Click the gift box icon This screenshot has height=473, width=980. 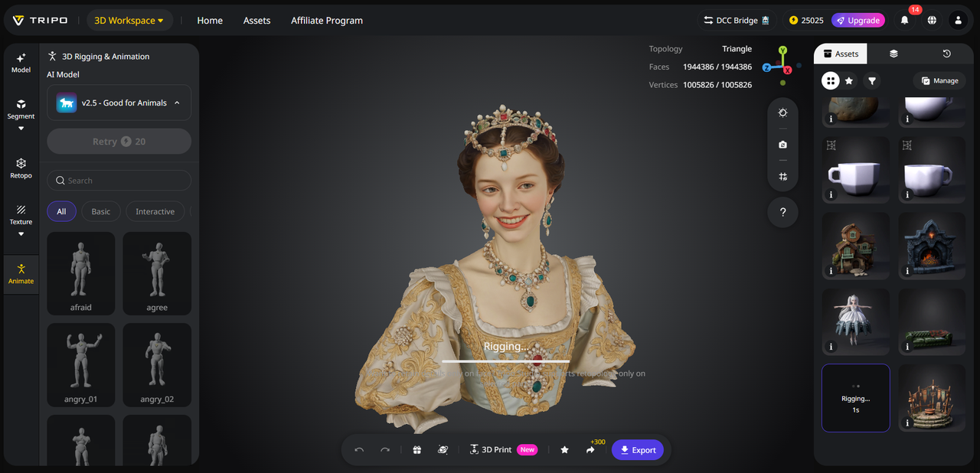[416, 450]
